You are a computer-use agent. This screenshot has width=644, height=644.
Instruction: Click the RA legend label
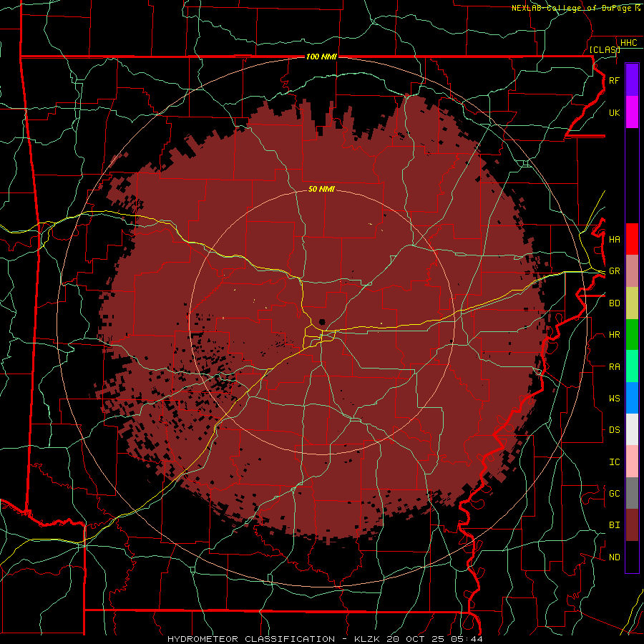[614, 366]
